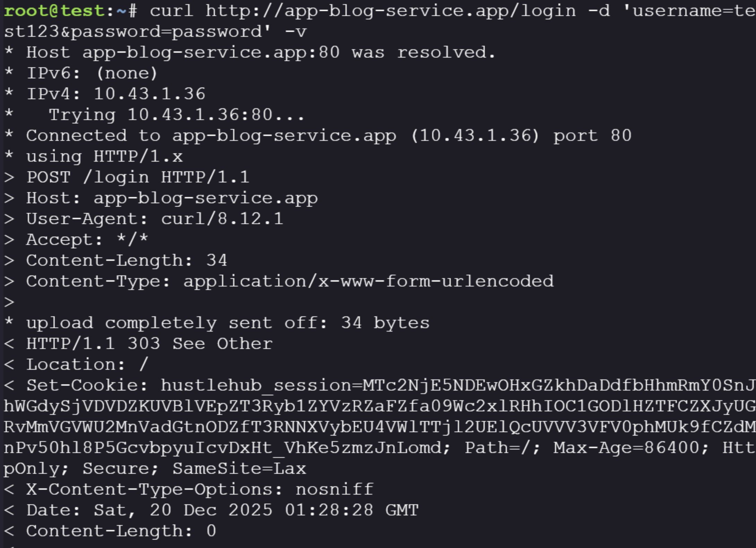Select the 'Trying 10.43.1.36:80...' line

pos(177,115)
